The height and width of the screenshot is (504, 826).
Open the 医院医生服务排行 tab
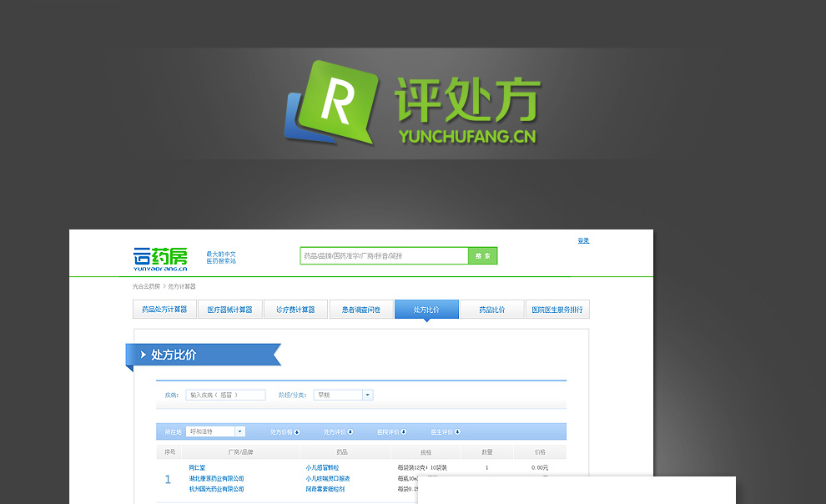(557, 310)
